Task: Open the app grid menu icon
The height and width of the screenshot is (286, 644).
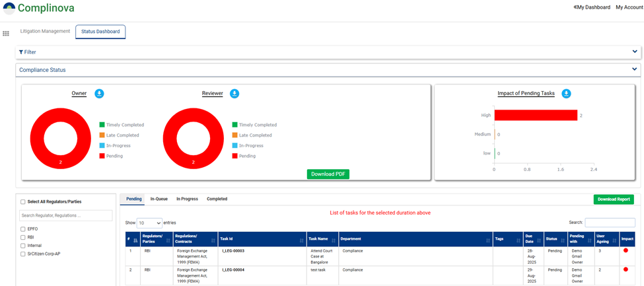Action: coord(6,34)
